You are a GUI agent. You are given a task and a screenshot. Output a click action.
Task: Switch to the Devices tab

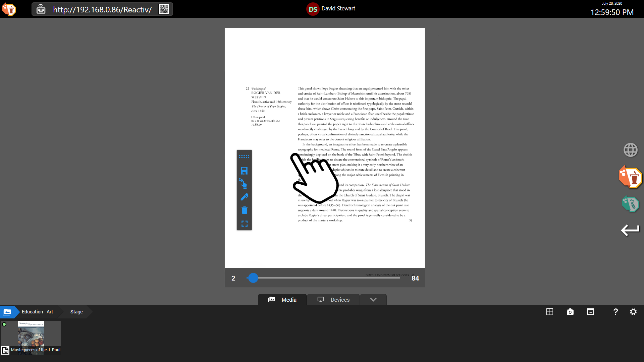[333, 300]
